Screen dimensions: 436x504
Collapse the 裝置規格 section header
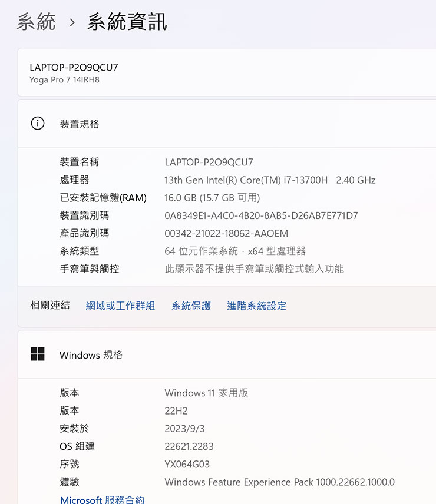pos(227,124)
